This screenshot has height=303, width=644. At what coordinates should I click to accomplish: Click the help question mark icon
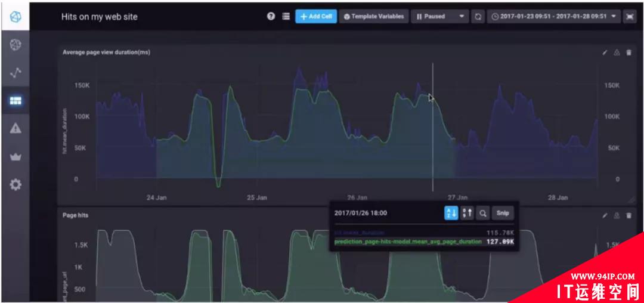271,17
